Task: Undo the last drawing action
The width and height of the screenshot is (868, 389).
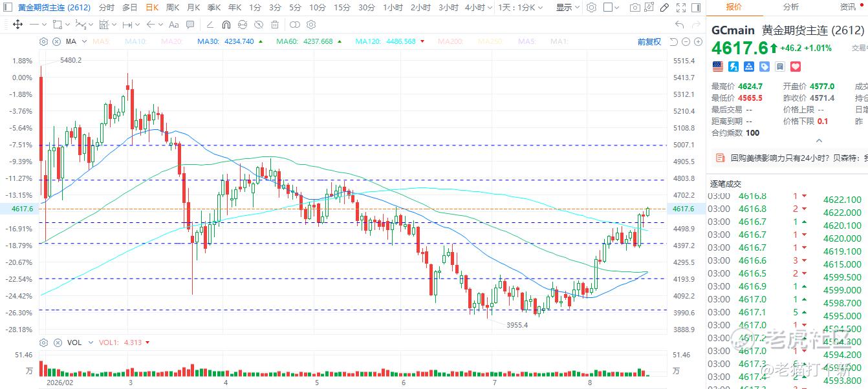Action: pos(679,25)
